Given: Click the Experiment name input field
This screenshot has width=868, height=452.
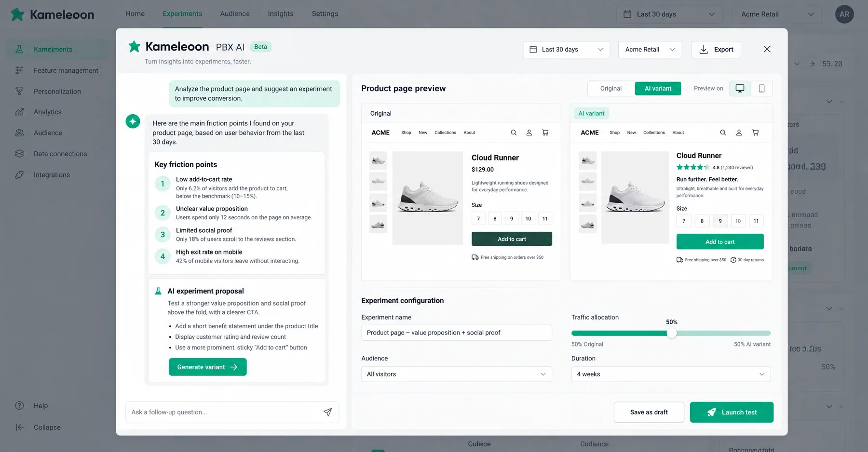Looking at the screenshot, I should click(x=456, y=332).
